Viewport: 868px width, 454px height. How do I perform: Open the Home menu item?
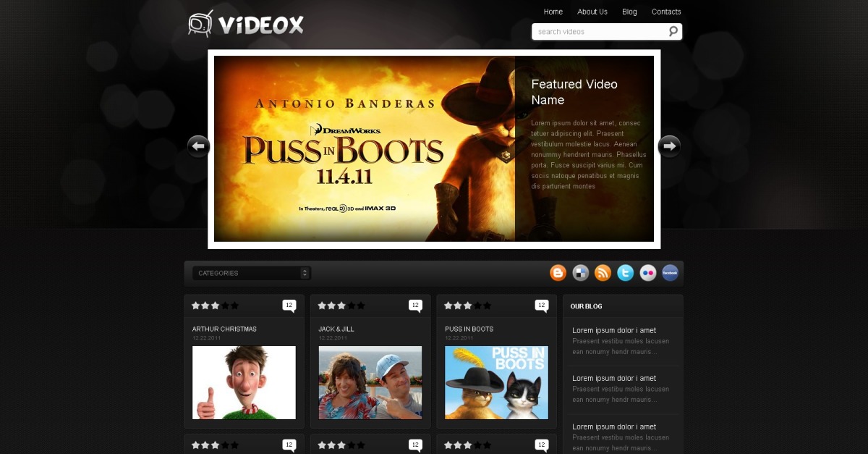pos(553,12)
